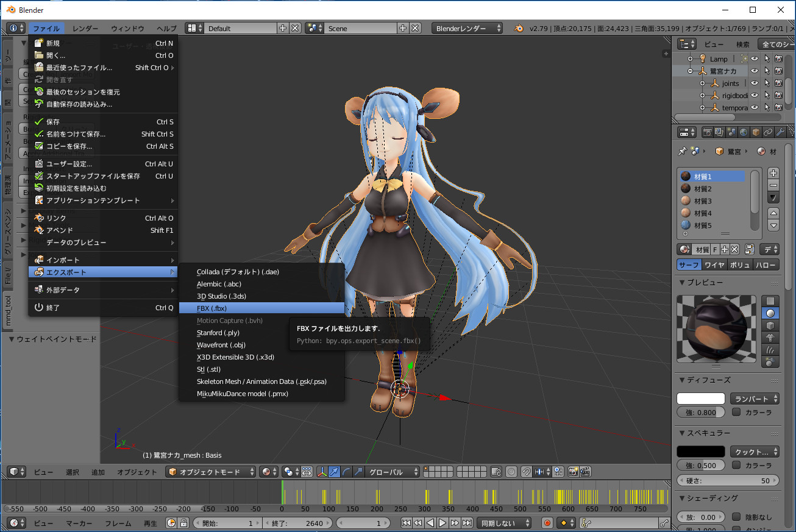Click the 終了 (quit) menu entry
This screenshot has height=532, width=796.
[103, 308]
